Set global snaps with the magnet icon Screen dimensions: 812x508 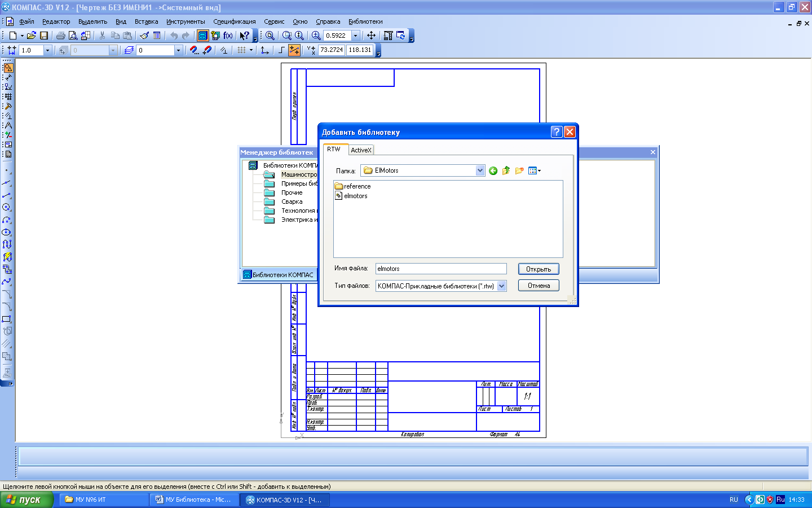pos(194,50)
